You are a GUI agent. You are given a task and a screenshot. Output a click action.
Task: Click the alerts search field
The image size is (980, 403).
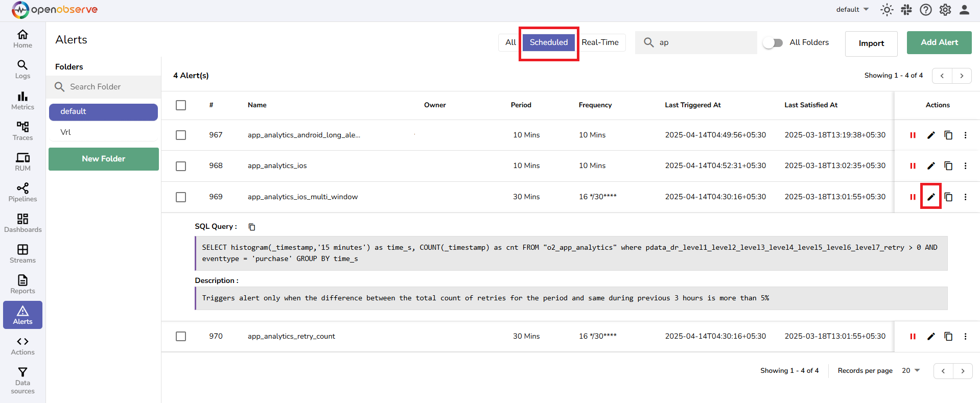[696, 42]
